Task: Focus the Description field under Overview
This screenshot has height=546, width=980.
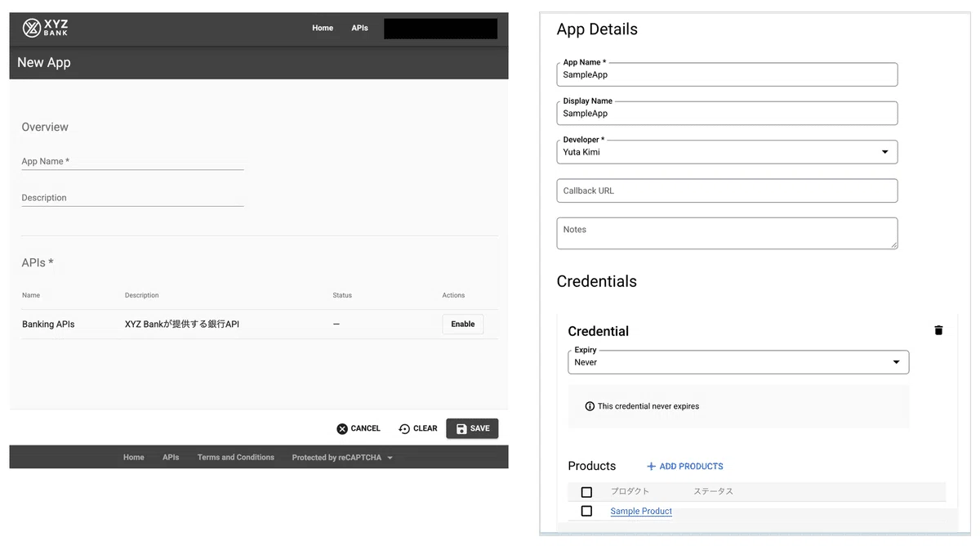Action: tap(132, 198)
